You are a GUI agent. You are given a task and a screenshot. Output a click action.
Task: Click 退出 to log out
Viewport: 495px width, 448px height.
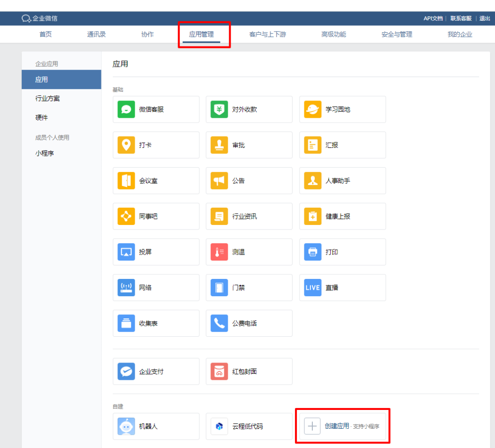pos(485,18)
